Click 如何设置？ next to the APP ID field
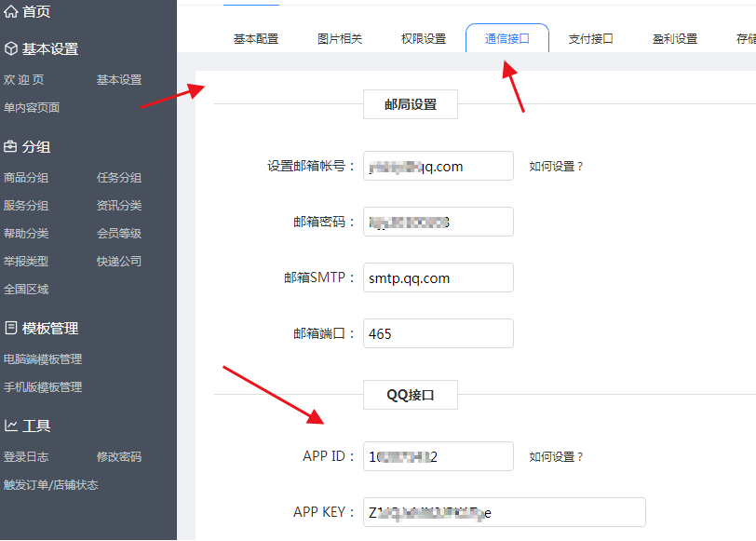Screen dimensions: 756x541 tap(557, 456)
